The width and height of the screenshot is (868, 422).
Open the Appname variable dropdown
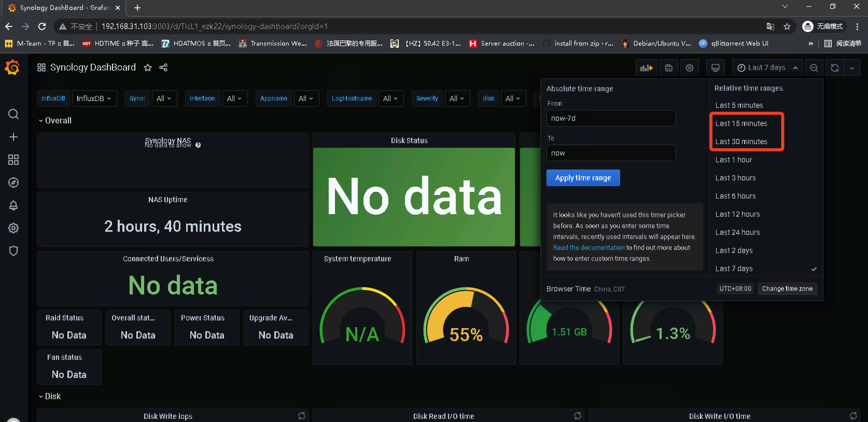306,98
